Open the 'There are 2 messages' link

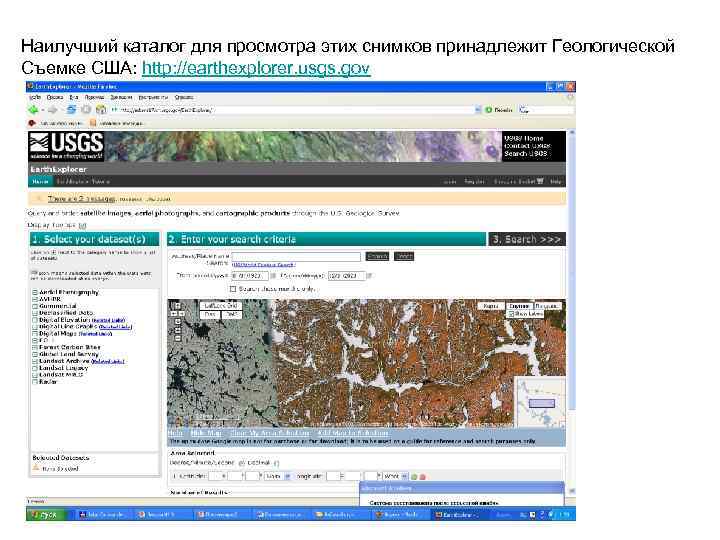81,199
